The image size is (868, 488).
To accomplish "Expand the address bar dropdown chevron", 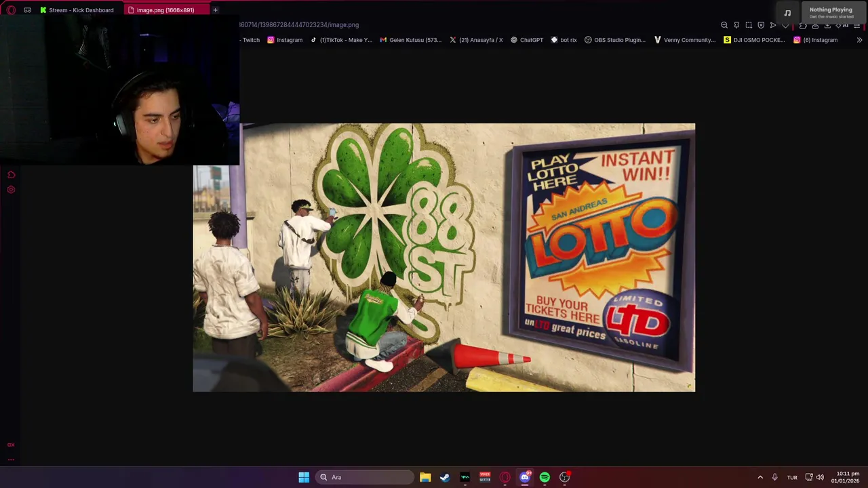I will pos(785,26).
